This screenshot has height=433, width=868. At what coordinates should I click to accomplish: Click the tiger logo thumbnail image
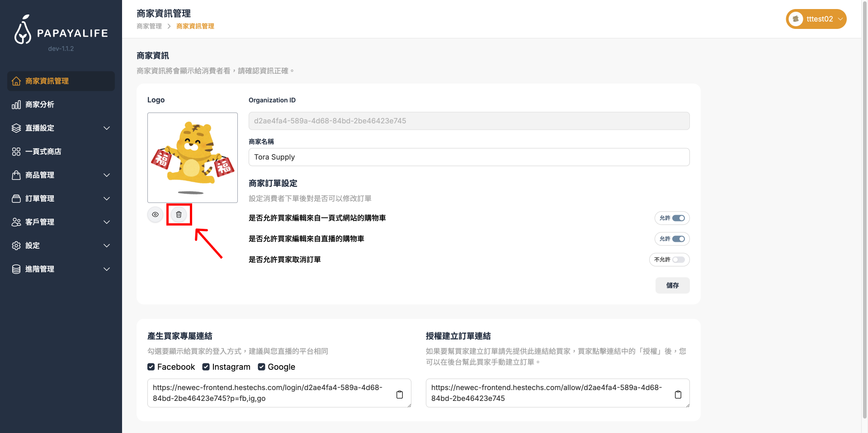tap(193, 158)
